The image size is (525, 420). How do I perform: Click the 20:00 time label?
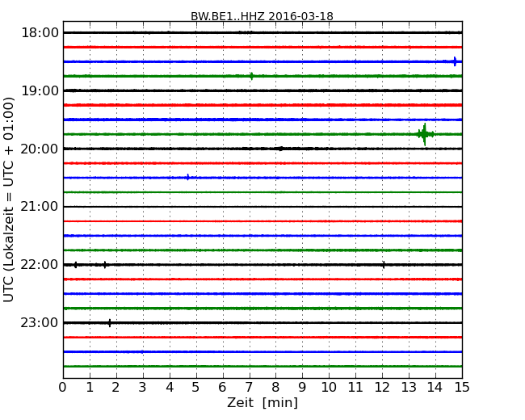click(40, 149)
